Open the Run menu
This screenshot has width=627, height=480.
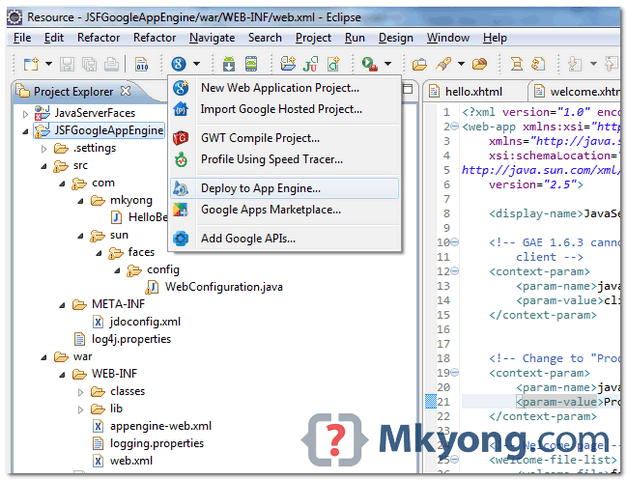tap(355, 38)
